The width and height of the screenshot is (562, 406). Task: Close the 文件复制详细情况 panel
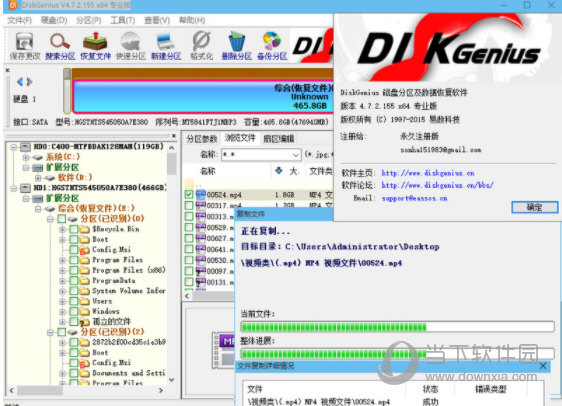pos(543,366)
